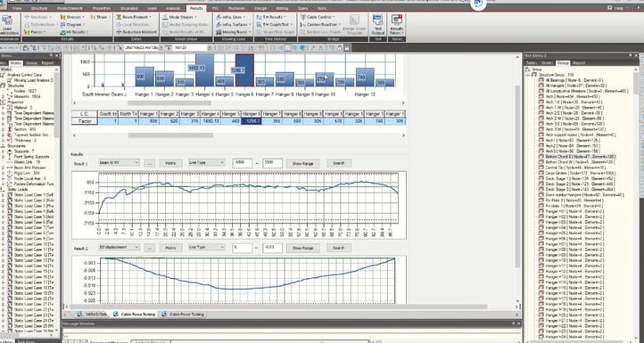Click the Hanger 6 highlighted bar
Screen dimensions: 644x343
tap(244, 70)
